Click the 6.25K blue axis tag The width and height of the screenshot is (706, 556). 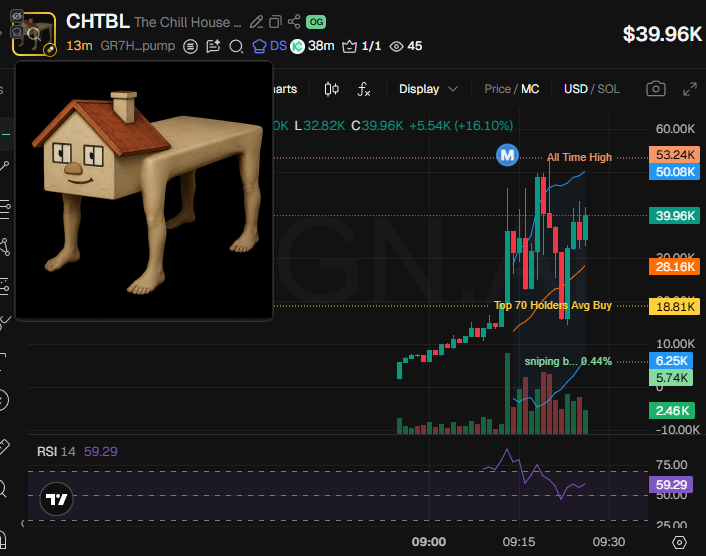[x=671, y=361]
